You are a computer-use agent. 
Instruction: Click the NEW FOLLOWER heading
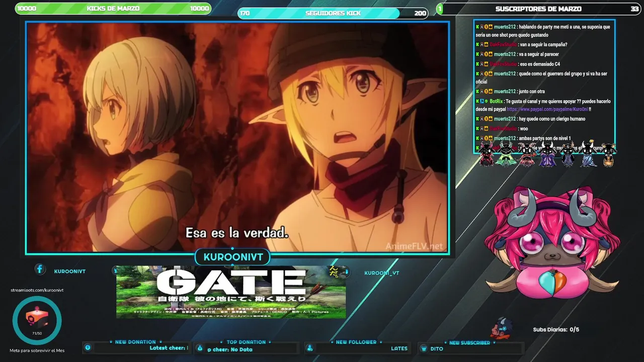point(356,342)
